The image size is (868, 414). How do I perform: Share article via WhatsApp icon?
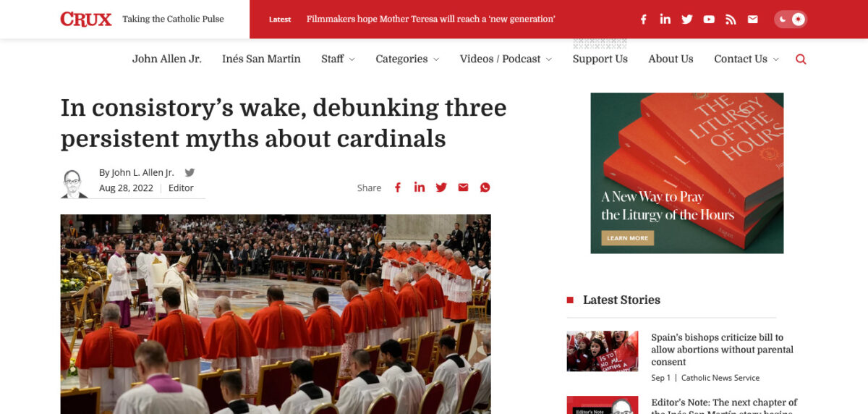[x=485, y=187]
